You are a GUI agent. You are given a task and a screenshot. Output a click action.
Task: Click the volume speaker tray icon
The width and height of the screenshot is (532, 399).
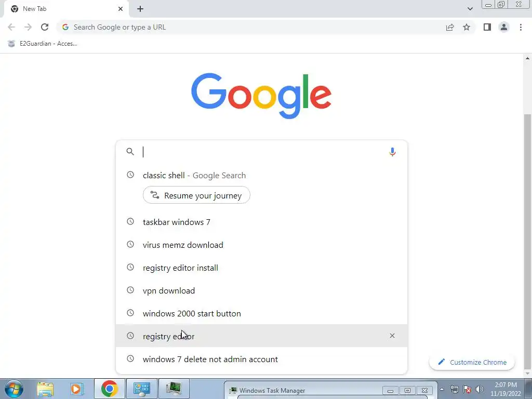(x=480, y=389)
